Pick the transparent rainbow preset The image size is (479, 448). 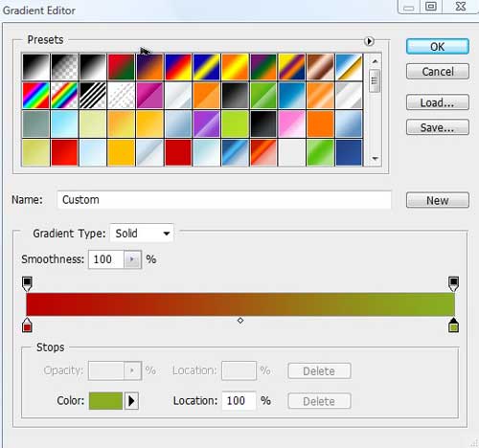[x=64, y=96]
